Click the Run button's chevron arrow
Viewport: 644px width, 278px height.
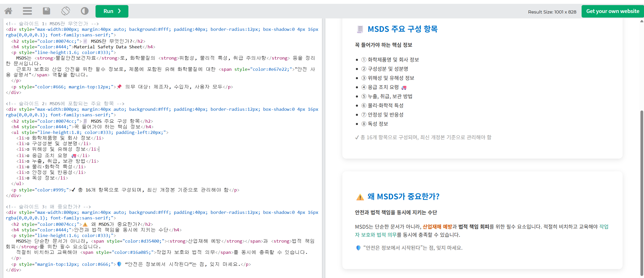click(119, 11)
